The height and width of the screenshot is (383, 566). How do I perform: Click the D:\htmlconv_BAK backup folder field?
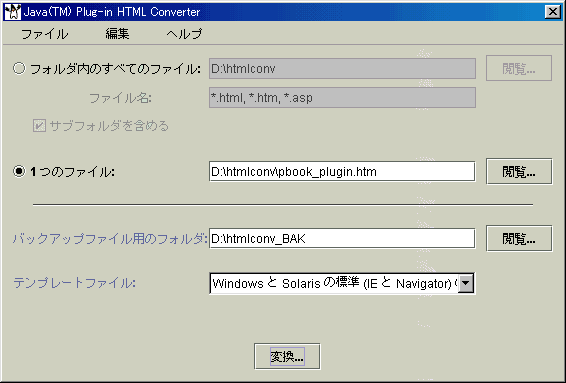point(342,238)
